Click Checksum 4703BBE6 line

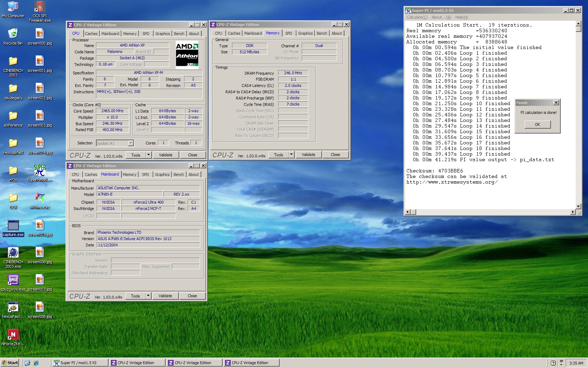[434, 171]
